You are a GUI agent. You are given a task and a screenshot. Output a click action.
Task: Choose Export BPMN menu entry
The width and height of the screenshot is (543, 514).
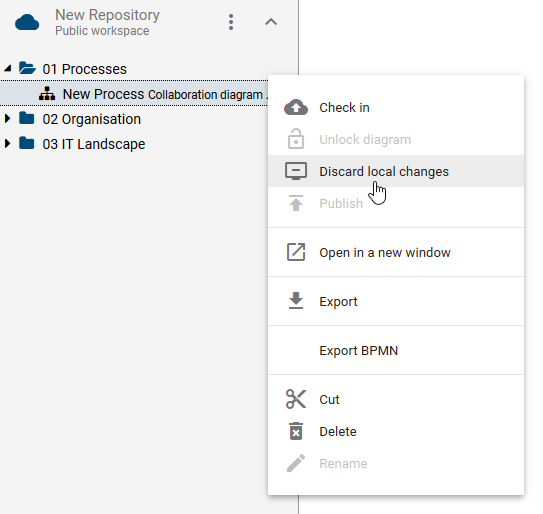point(396,351)
